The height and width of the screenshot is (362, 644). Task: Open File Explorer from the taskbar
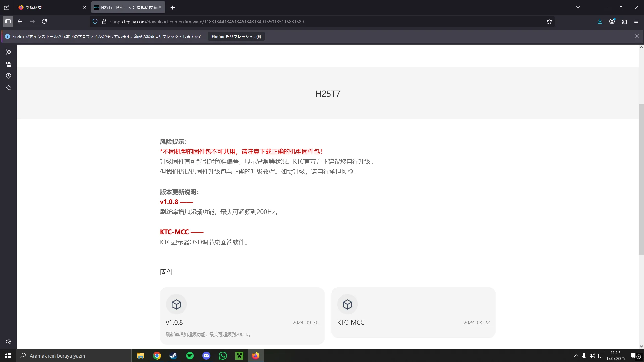pyautogui.click(x=140, y=356)
